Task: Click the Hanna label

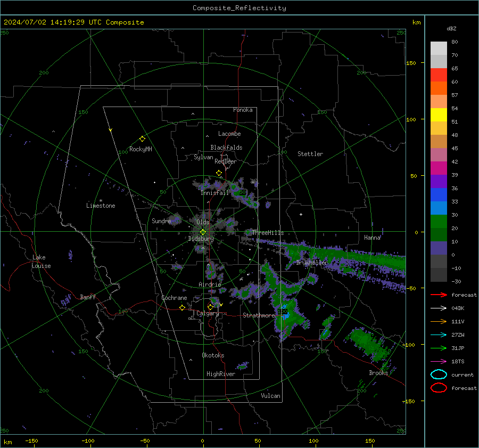Action: [x=372, y=238]
